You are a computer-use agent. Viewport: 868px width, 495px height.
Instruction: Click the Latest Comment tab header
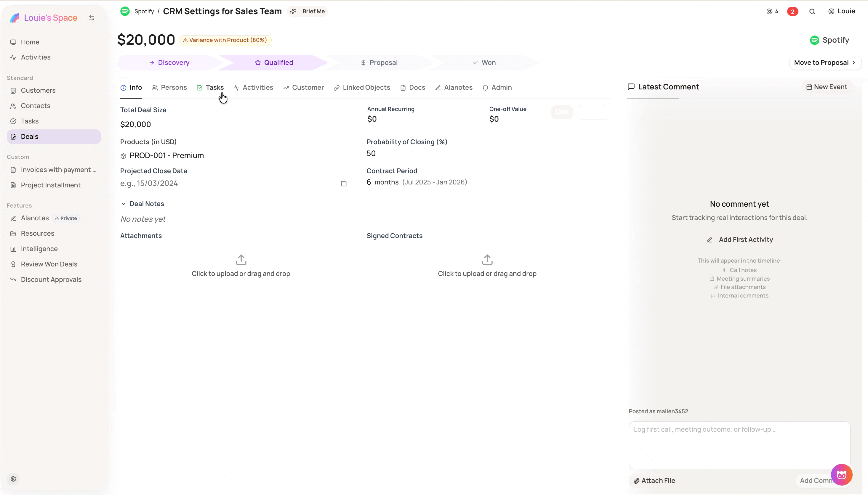[x=663, y=87]
